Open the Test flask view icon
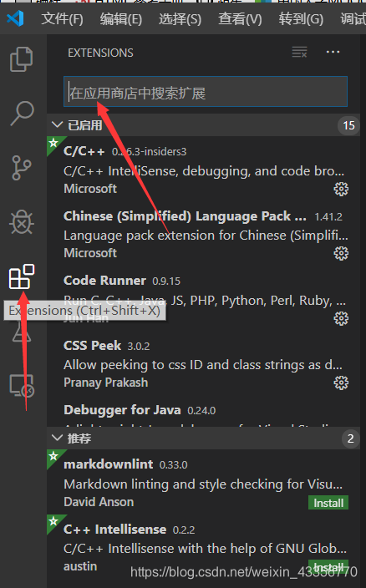 (22, 332)
